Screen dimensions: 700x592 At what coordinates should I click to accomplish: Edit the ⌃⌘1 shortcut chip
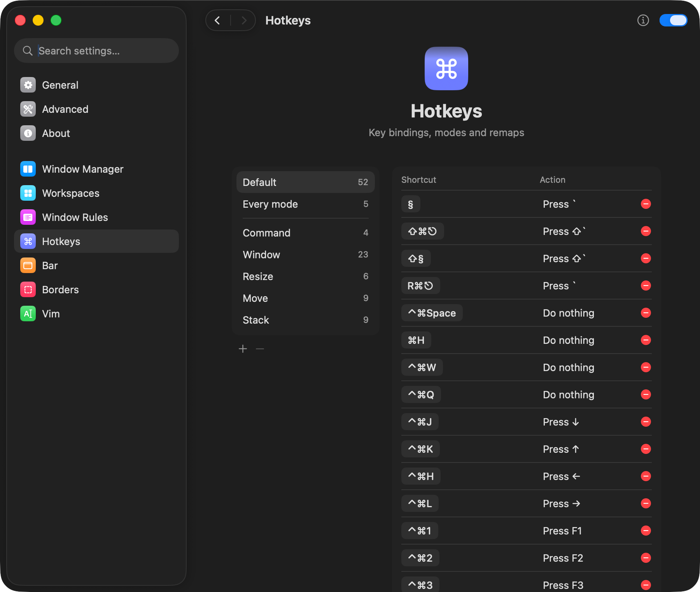420,531
